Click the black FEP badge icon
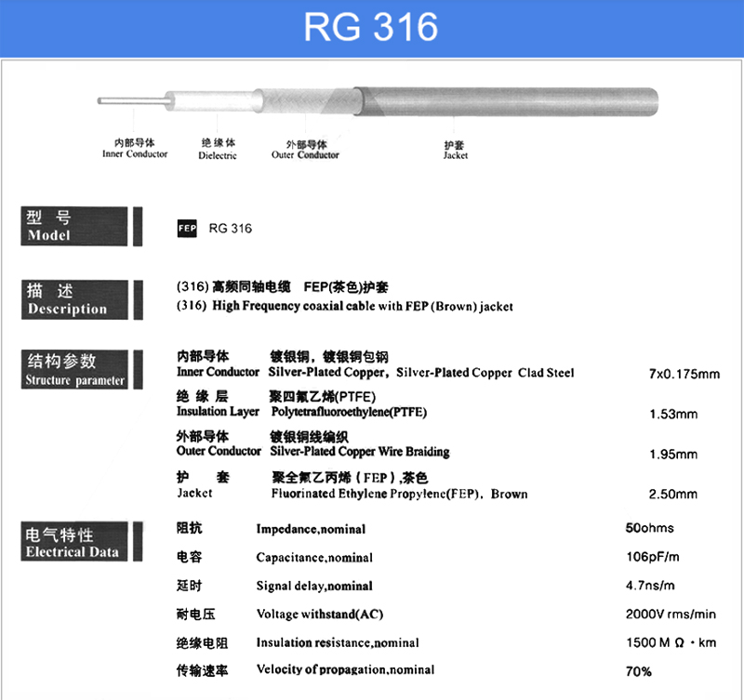The image size is (744, 700). coord(187,229)
